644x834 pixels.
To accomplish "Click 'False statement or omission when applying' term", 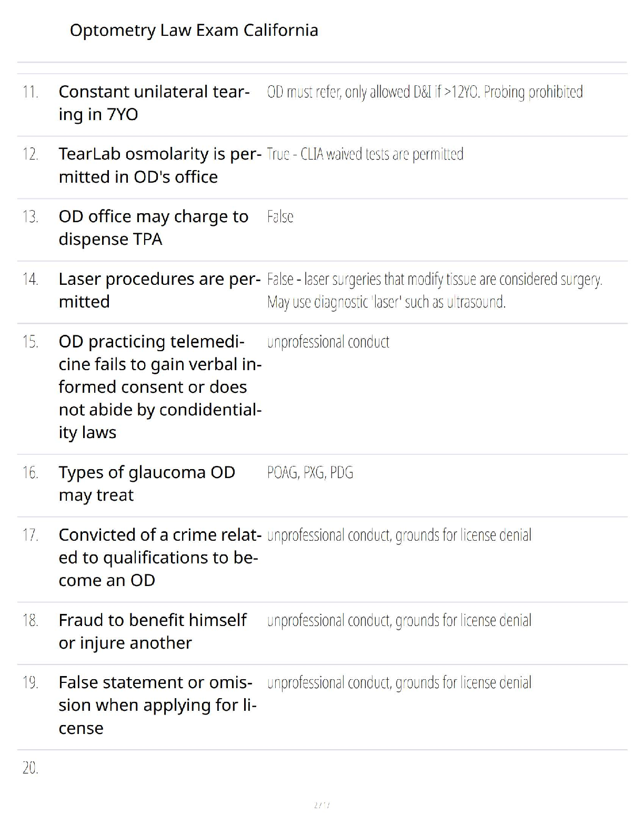I will point(157,705).
